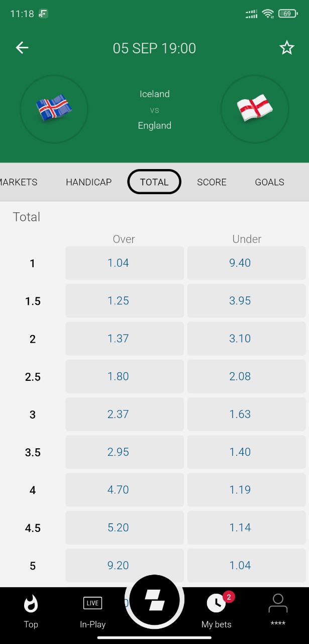This screenshot has height=644, width=309.
Task: Tap the back arrow icon
Action: [x=22, y=48]
